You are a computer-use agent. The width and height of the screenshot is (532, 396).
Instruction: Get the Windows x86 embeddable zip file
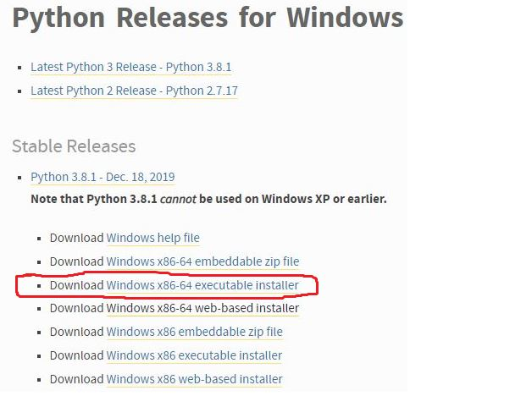pyautogui.click(x=194, y=332)
